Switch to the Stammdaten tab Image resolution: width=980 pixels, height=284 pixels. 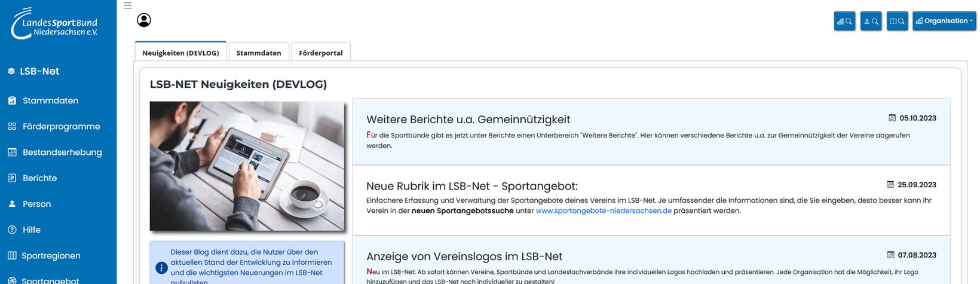(x=259, y=52)
